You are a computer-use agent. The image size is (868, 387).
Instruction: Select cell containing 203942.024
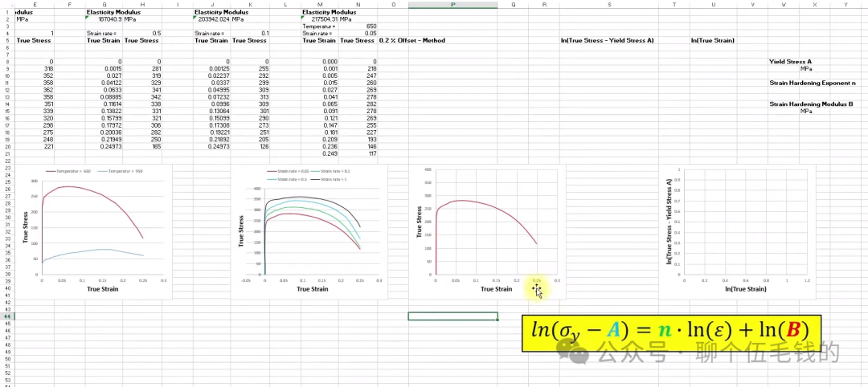click(x=212, y=19)
